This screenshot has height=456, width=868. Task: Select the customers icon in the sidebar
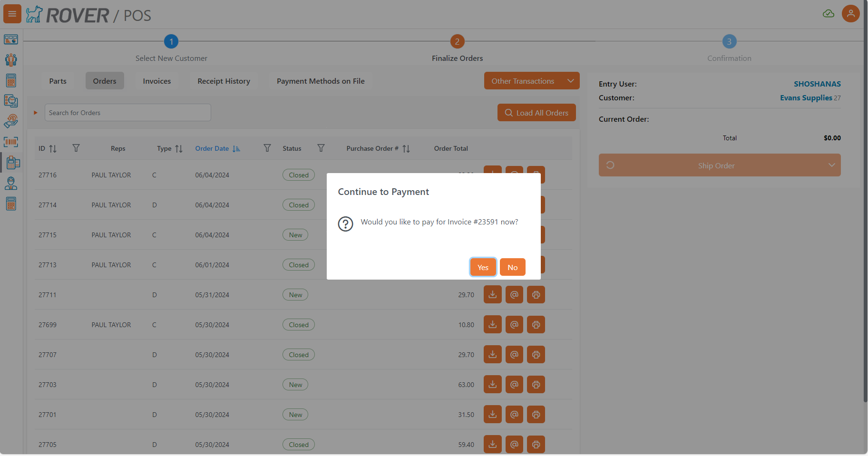(x=10, y=60)
